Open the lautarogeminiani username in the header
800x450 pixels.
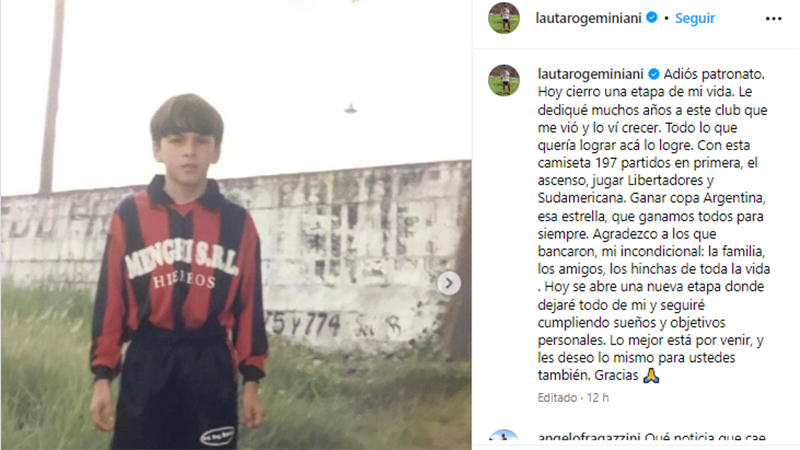point(588,18)
